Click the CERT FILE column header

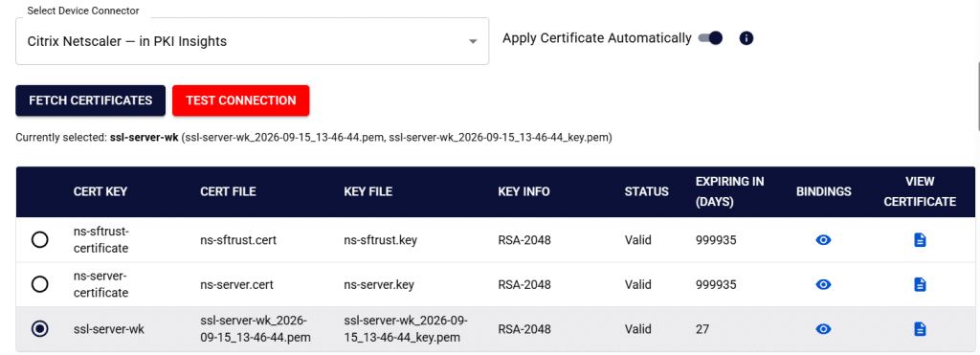tap(228, 192)
